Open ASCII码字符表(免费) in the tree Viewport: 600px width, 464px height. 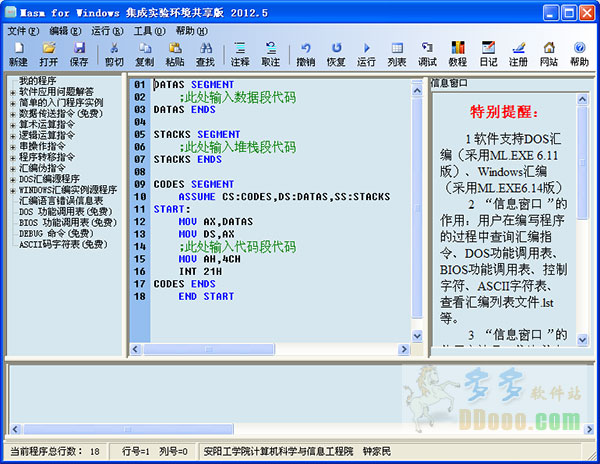pyautogui.click(x=63, y=244)
